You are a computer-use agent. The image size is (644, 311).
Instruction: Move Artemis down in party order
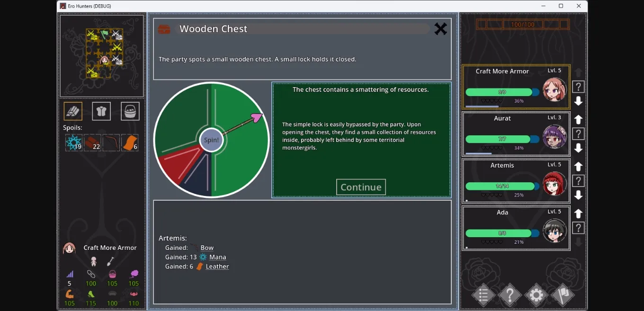point(578,195)
